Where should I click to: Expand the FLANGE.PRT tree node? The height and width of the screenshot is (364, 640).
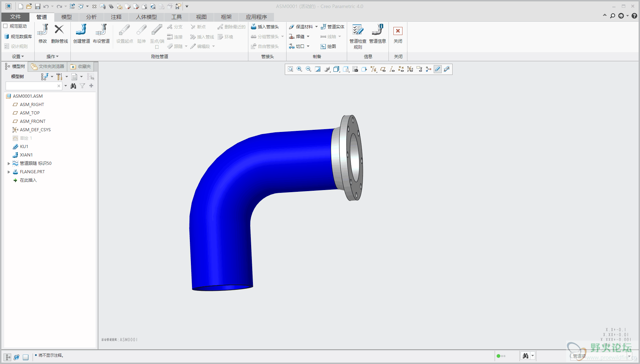click(9, 172)
